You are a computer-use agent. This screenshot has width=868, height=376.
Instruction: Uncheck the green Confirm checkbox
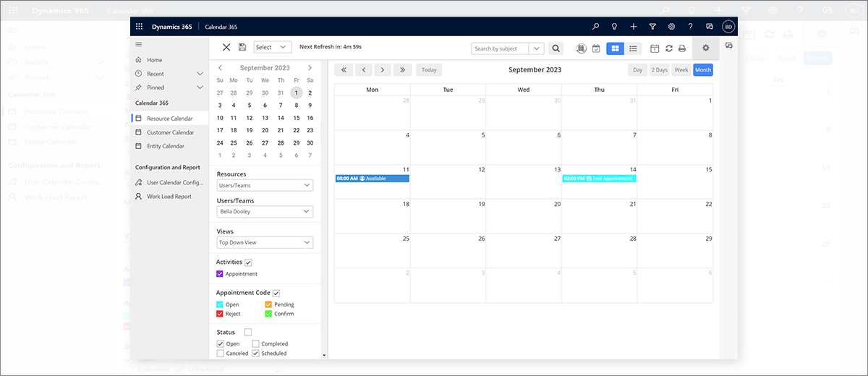point(268,314)
